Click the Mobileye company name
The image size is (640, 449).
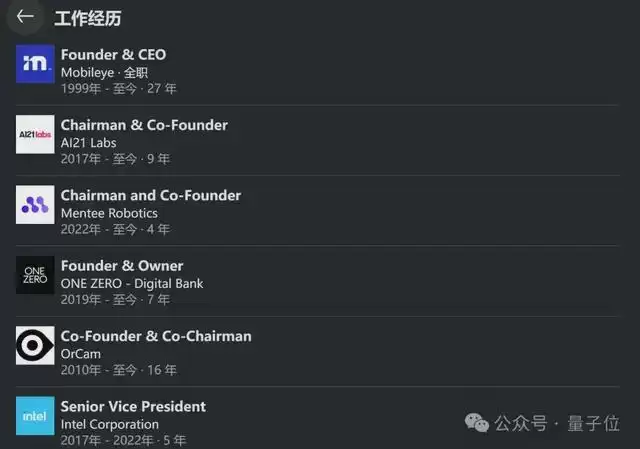coord(88,72)
